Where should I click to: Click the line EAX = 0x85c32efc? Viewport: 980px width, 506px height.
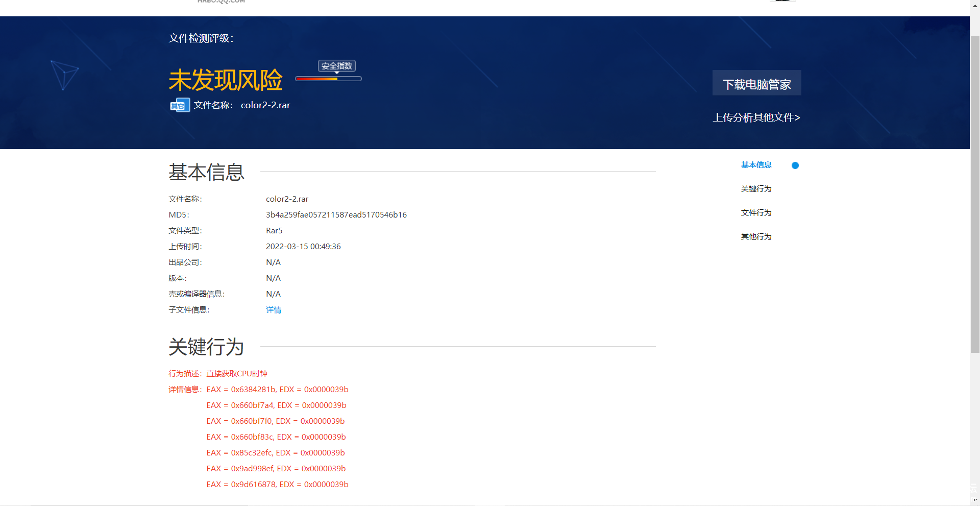276,453
